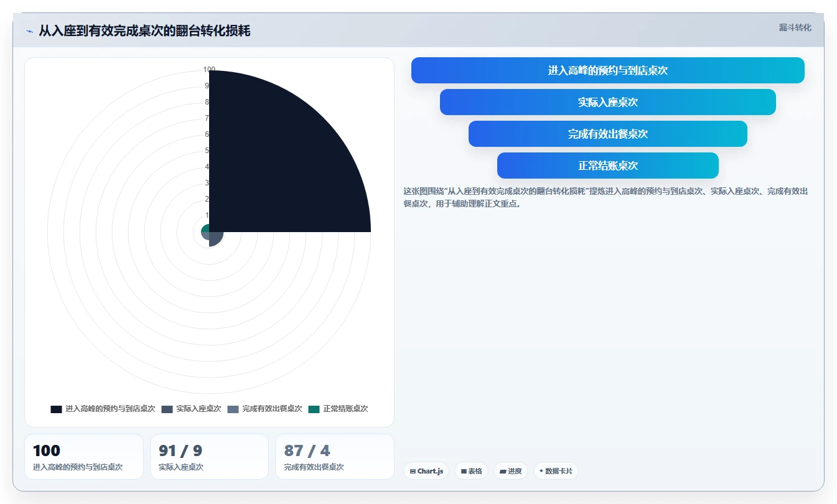Select the 完成有效出餐桌次 funnel bar

607,134
